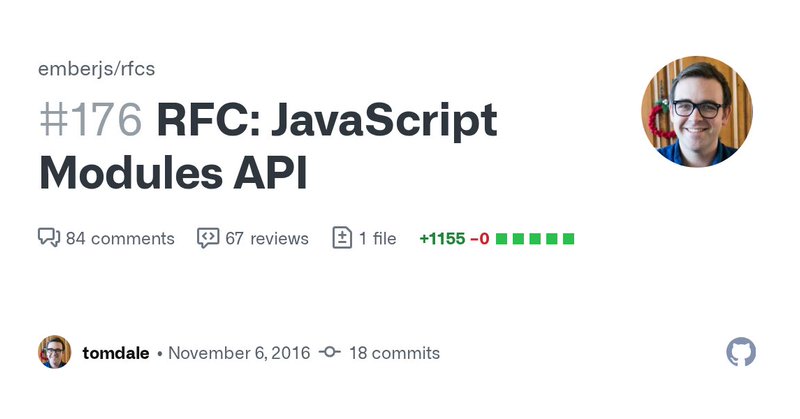Open the large profile photo
The height and width of the screenshot is (419, 800).
click(696, 111)
